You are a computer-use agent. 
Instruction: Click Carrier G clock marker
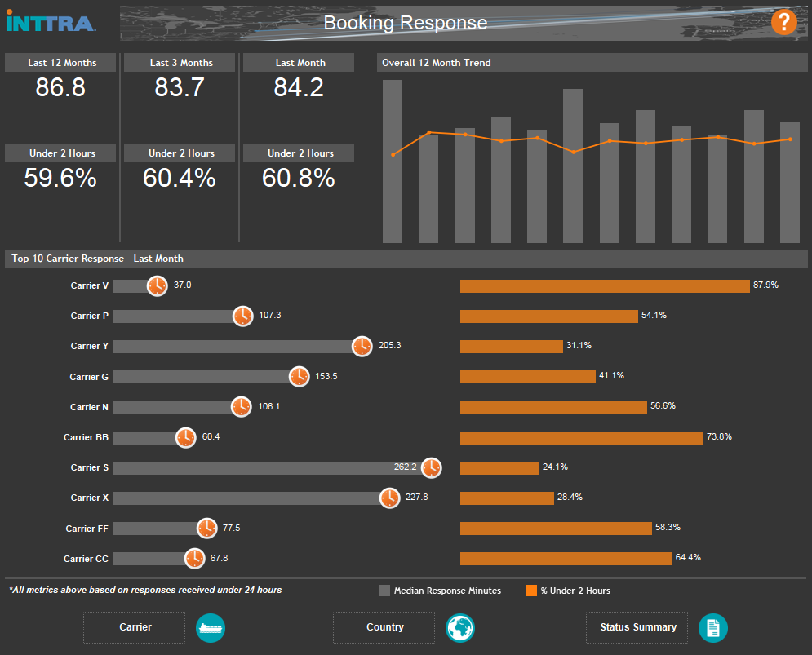299,376
